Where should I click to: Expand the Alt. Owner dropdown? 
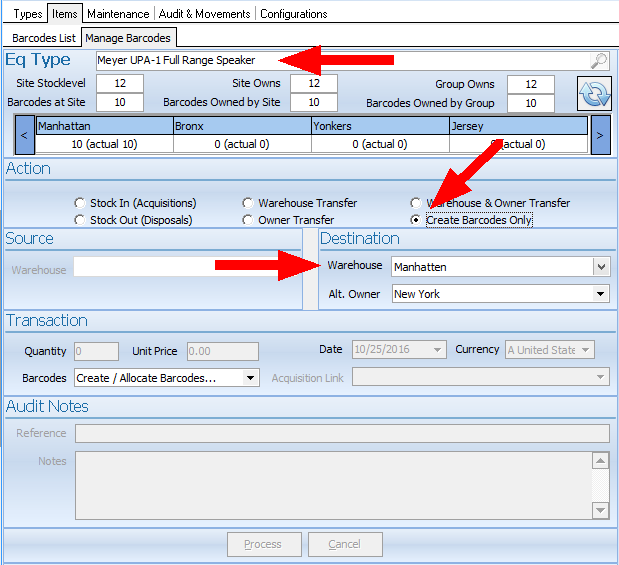point(600,294)
